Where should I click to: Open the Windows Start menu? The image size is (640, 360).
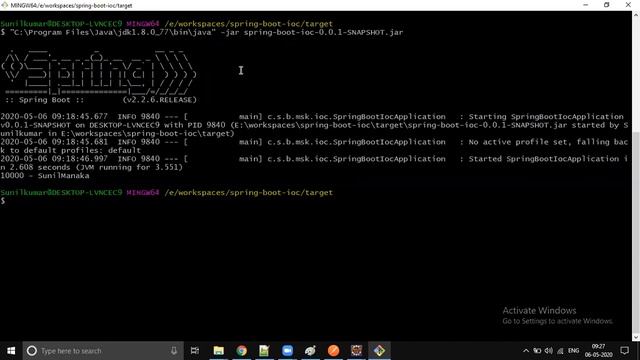(11, 351)
